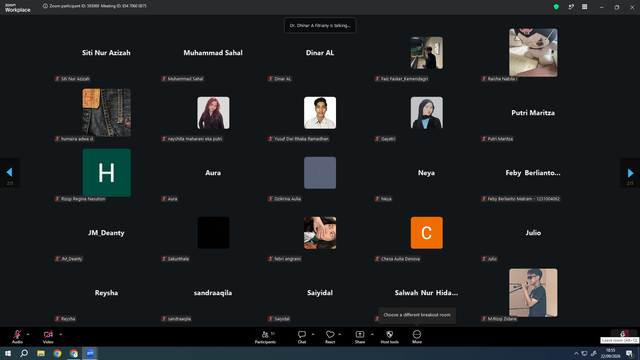Select Chesa Aulia Denova's orange avatar
This screenshot has width=640, height=360.
pos(427,233)
